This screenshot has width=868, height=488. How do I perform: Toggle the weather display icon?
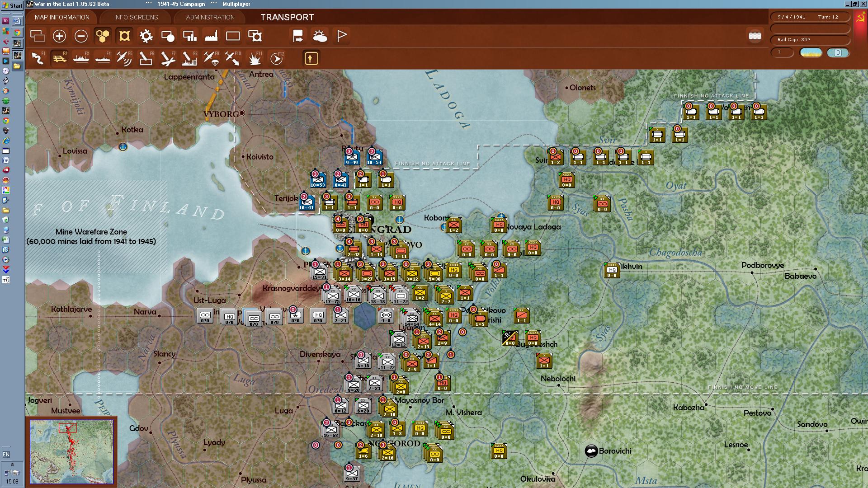coord(320,36)
